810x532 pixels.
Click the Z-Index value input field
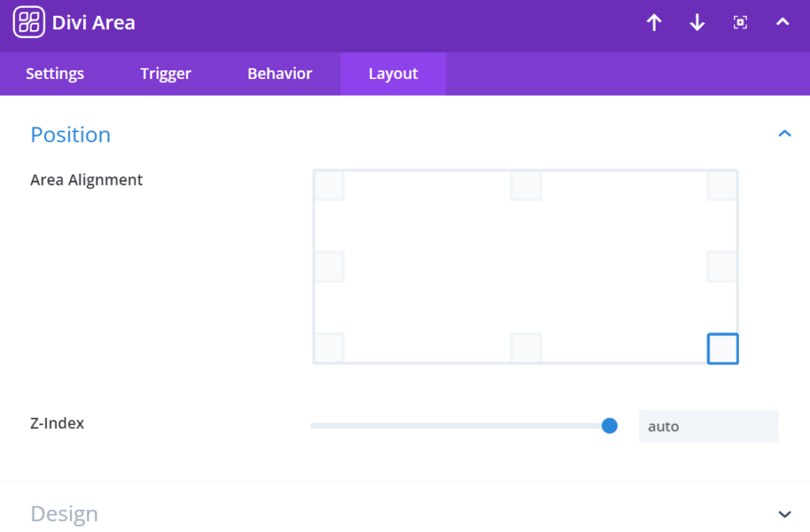(x=708, y=426)
